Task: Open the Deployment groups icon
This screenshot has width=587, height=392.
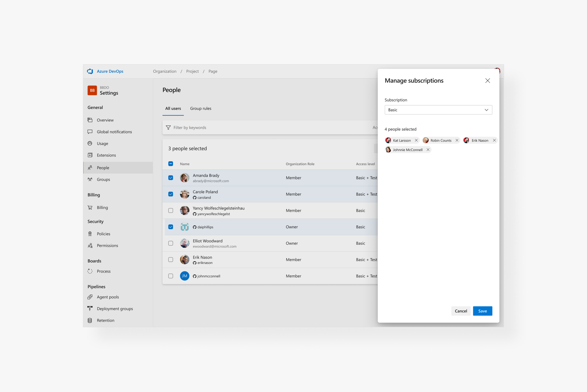Action: [x=90, y=308]
